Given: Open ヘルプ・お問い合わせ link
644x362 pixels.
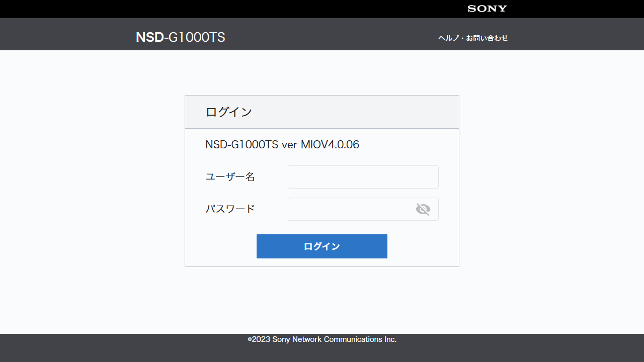Looking at the screenshot, I should (473, 38).
